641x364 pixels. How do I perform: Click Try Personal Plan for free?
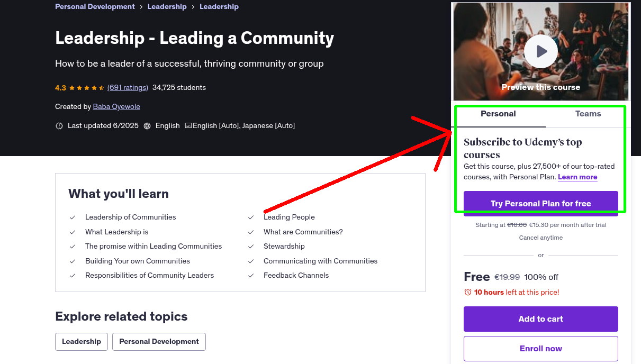(541, 204)
